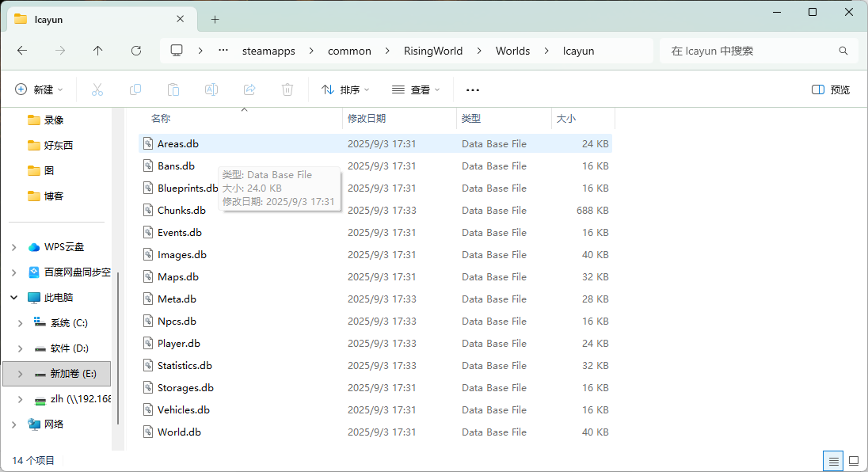Click lcayun in the breadcrumb

578,51
